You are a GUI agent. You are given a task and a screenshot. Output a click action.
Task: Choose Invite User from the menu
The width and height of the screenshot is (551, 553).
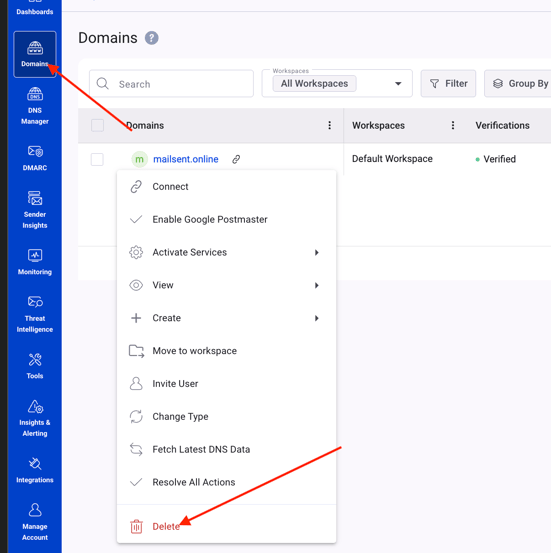226,384
